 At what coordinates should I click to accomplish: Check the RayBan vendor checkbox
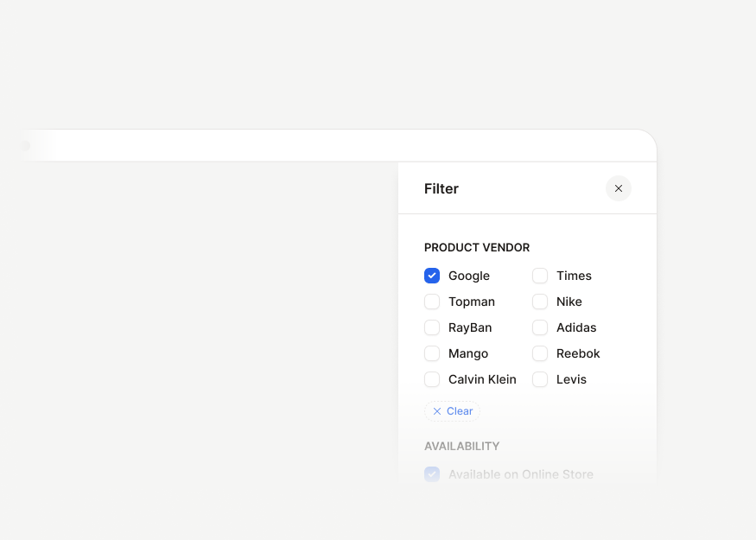(x=432, y=327)
